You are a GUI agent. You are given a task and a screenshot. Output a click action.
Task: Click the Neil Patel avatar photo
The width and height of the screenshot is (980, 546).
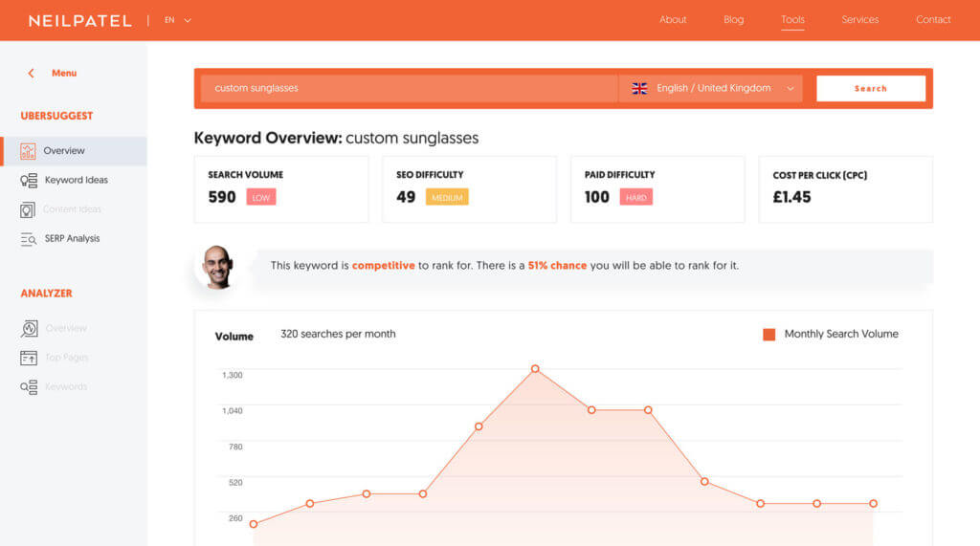pyautogui.click(x=217, y=268)
